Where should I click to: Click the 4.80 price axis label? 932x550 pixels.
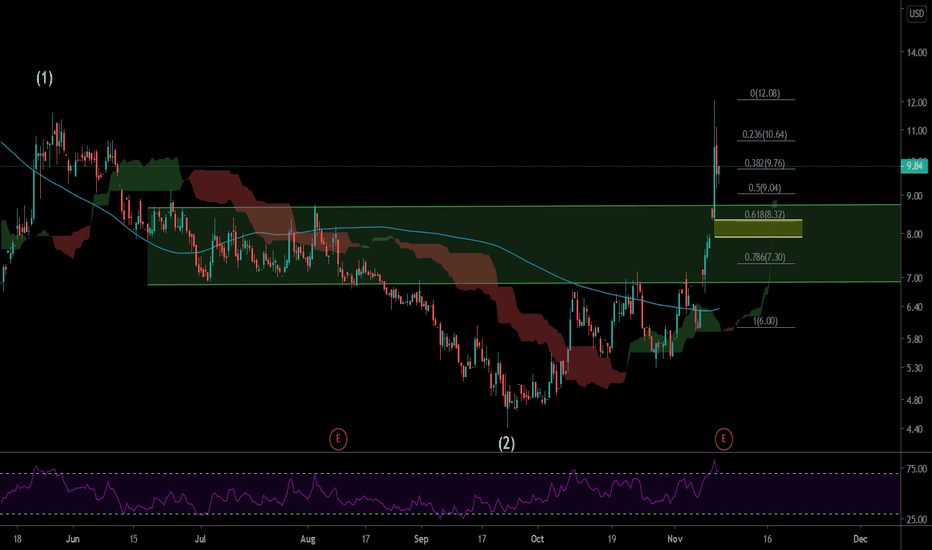pyautogui.click(x=914, y=400)
